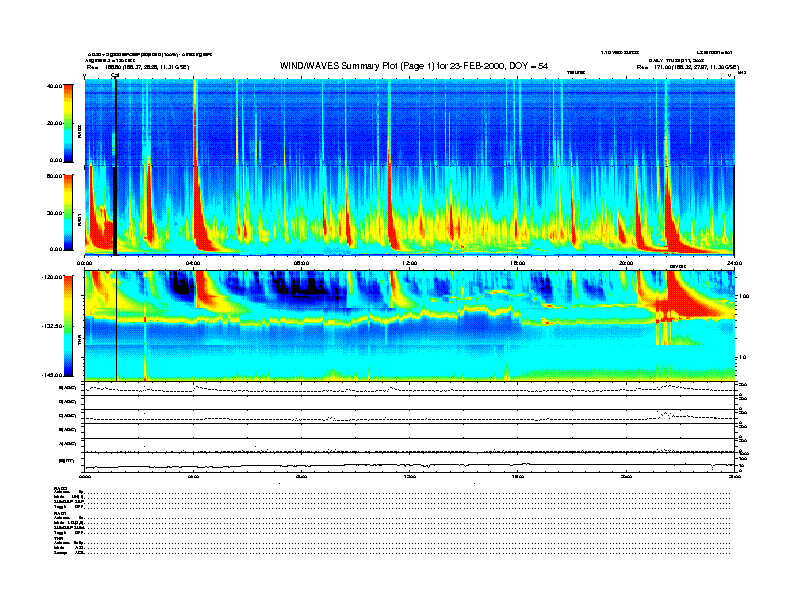Click the 100 tick on TNR right axis
This screenshot has height=612, width=792.
[x=745, y=296]
